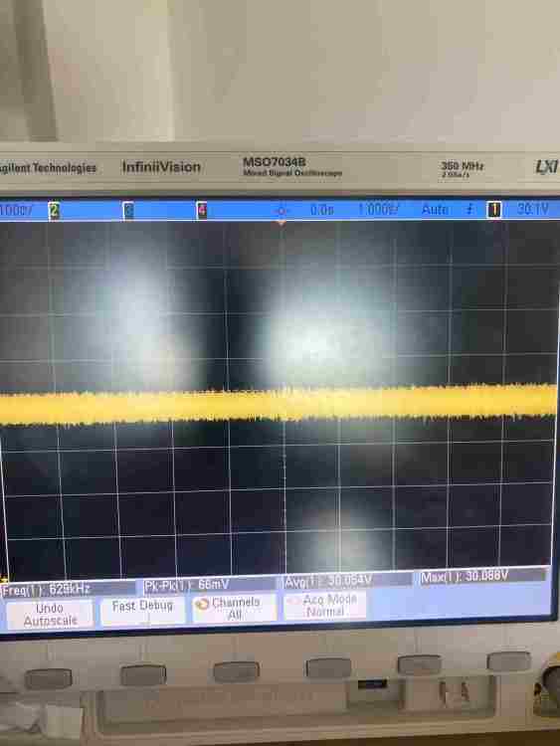This screenshot has width=560, height=746.
Task: Open the Acq Mode Normal softkey
Action: click(x=325, y=606)
